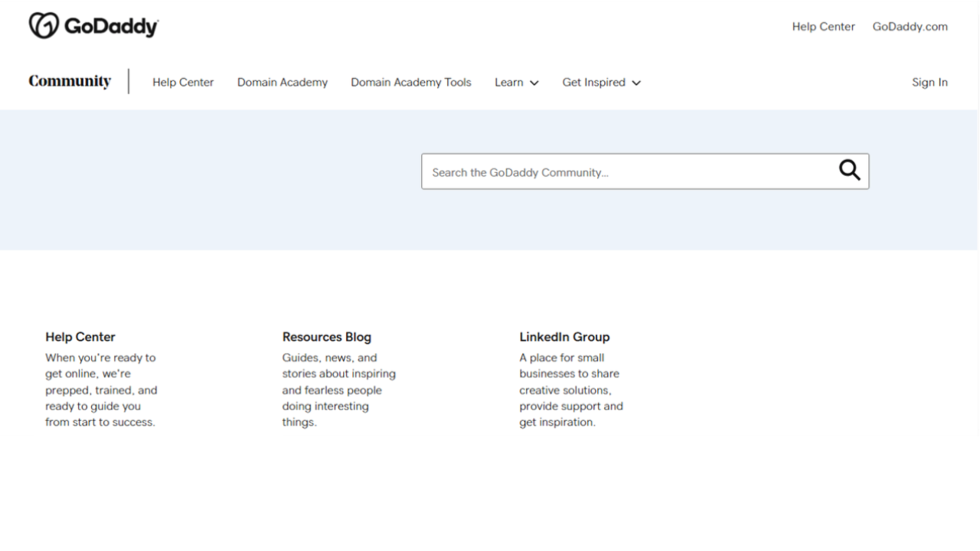The width and height of the screenshot is (980, 551).
Task: Select Domain Academy in the navigation bar
Action: point(282,82)
